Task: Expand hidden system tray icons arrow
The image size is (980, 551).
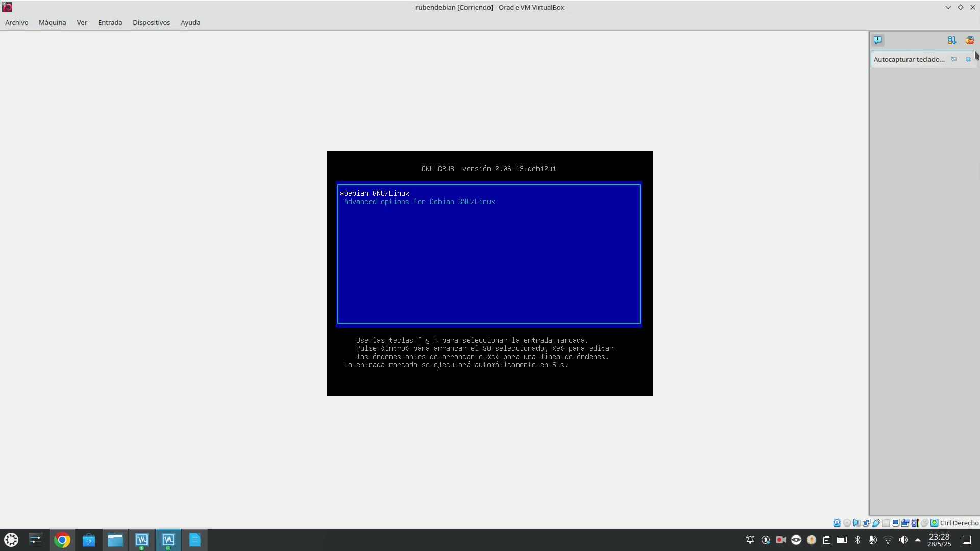Action: point(918,540)
